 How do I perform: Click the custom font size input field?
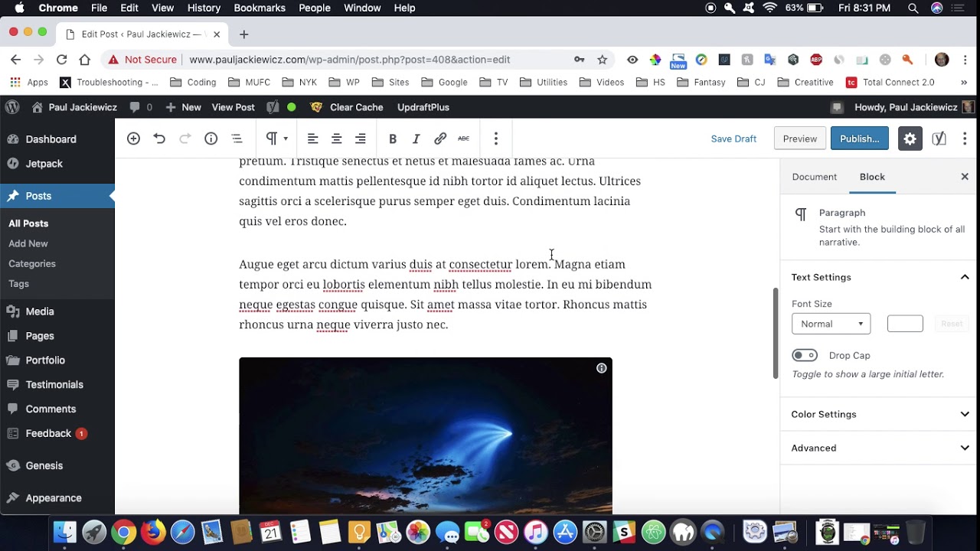pyautogui.click(x=905, y=324)
